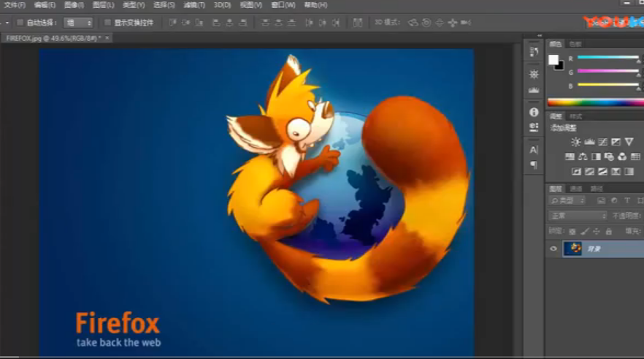Screen dimensions: 644x359
Task: Toggle the adjustment layer filter icon
Action: tap(614, 200)
